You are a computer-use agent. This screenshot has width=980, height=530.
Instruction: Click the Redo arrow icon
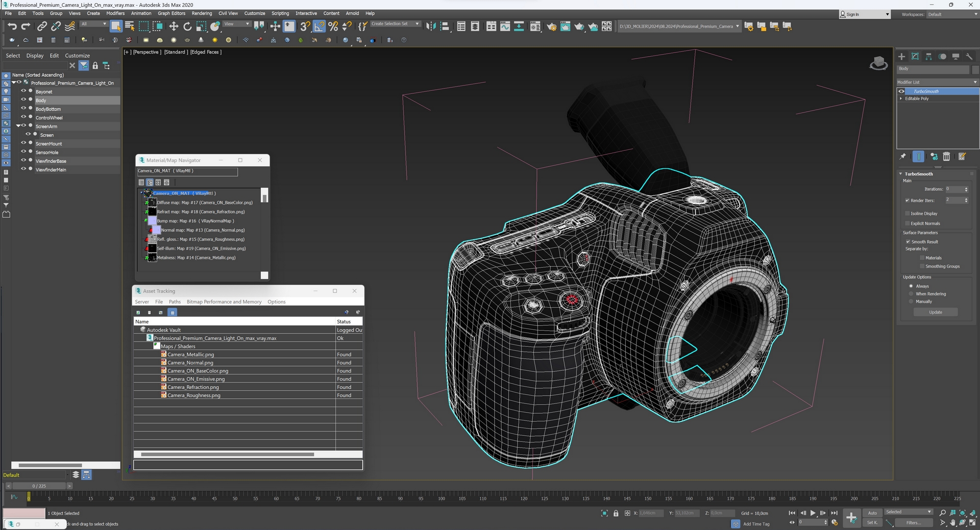click(x=26, y=26)
